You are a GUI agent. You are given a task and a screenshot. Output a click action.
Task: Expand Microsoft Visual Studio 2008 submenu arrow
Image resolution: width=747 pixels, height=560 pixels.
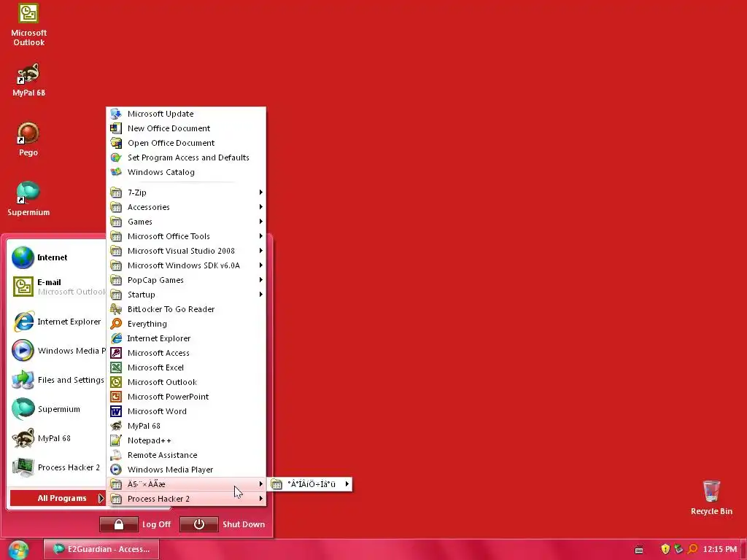click(x=260, y=251)
